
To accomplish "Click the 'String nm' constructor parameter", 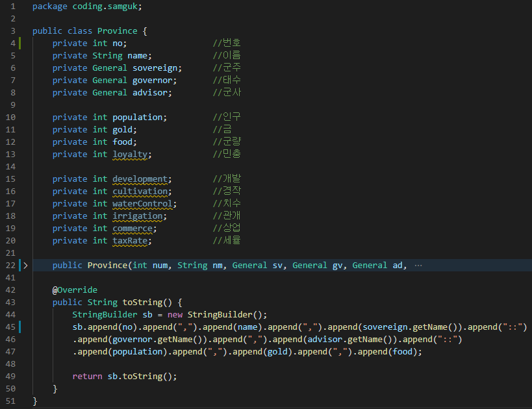I will (200, 266).
